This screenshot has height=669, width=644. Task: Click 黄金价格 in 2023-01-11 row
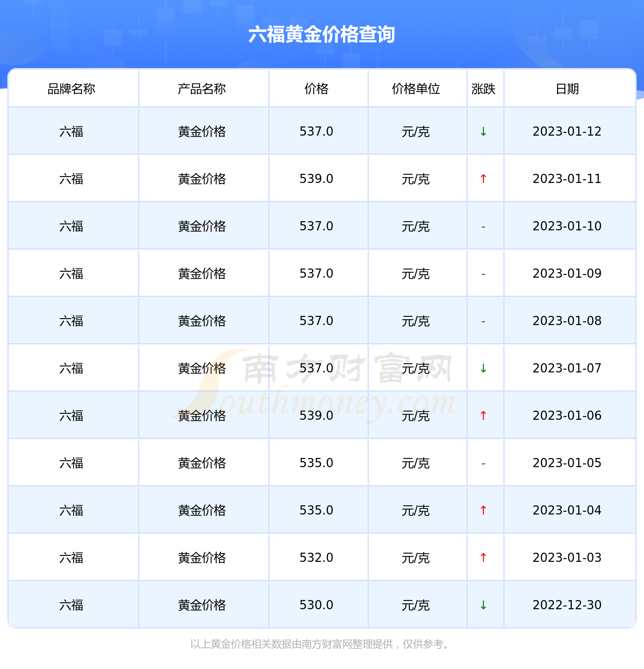pyautogui.click(x=202, y=179)
